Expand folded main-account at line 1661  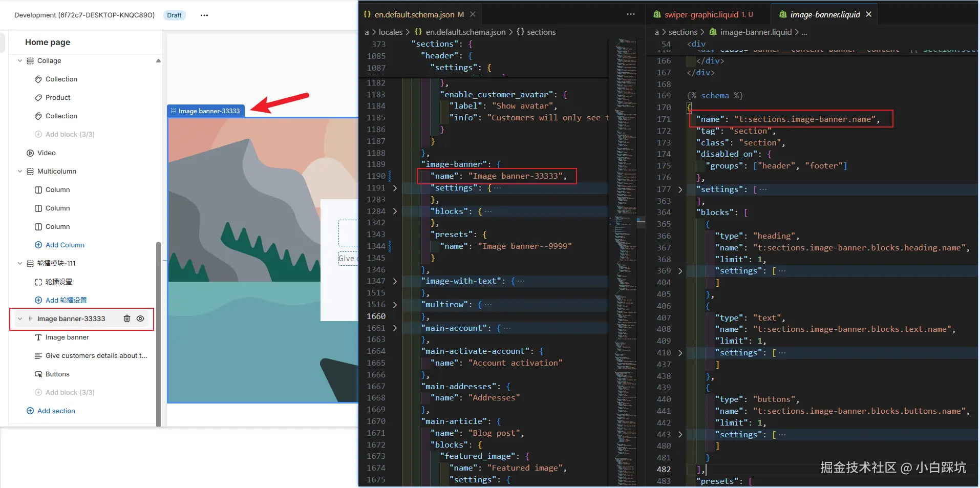pos(395,328)
